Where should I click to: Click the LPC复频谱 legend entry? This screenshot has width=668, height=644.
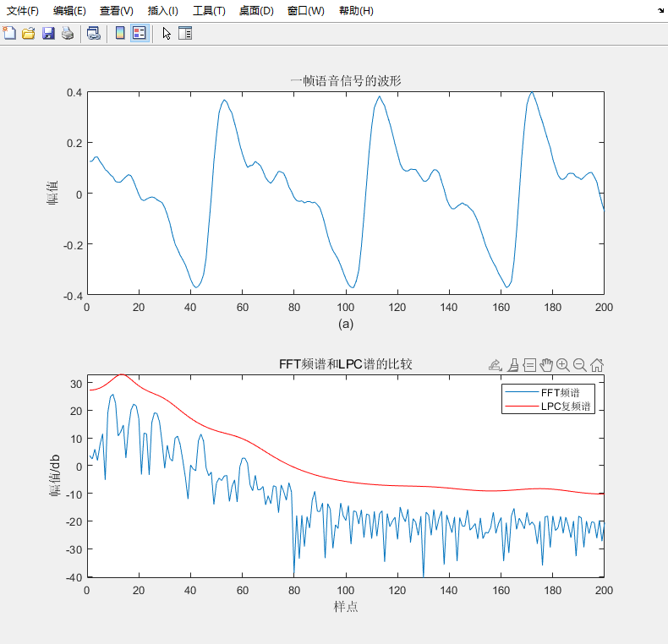566,407
